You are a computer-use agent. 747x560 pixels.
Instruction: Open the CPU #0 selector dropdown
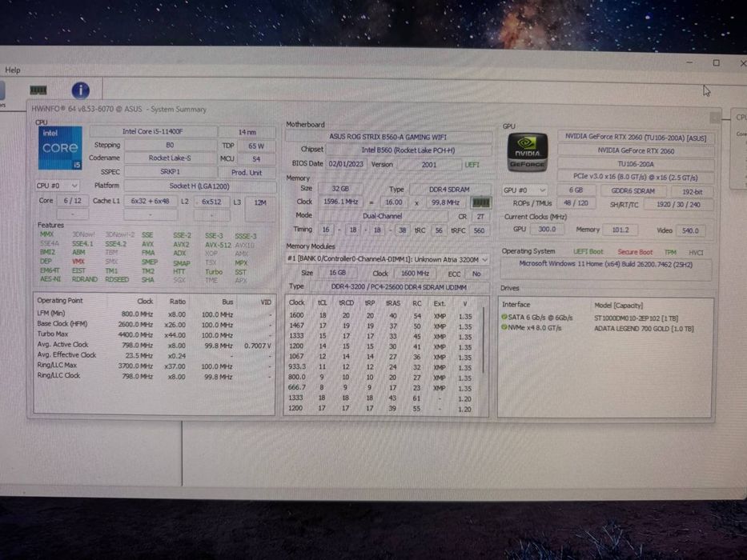[57, 186]
